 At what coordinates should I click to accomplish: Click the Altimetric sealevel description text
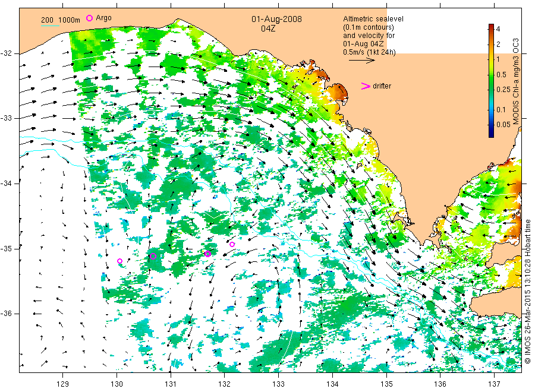(373, 36)
